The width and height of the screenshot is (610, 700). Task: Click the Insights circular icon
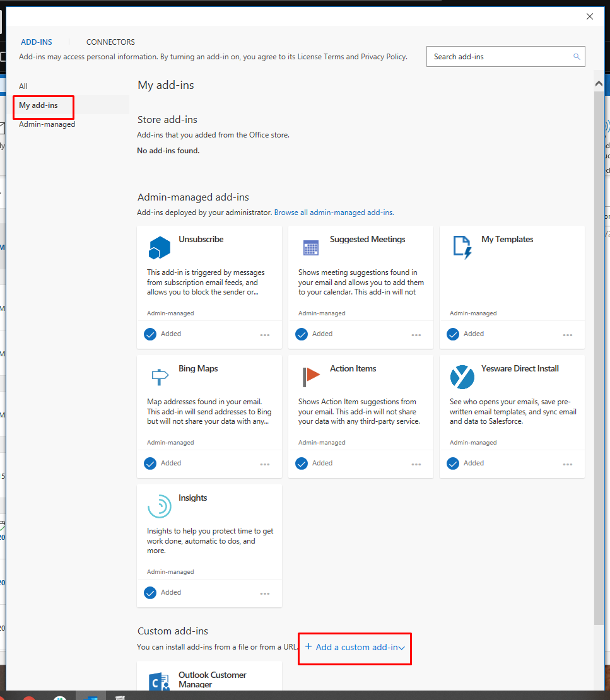[160, 506]
